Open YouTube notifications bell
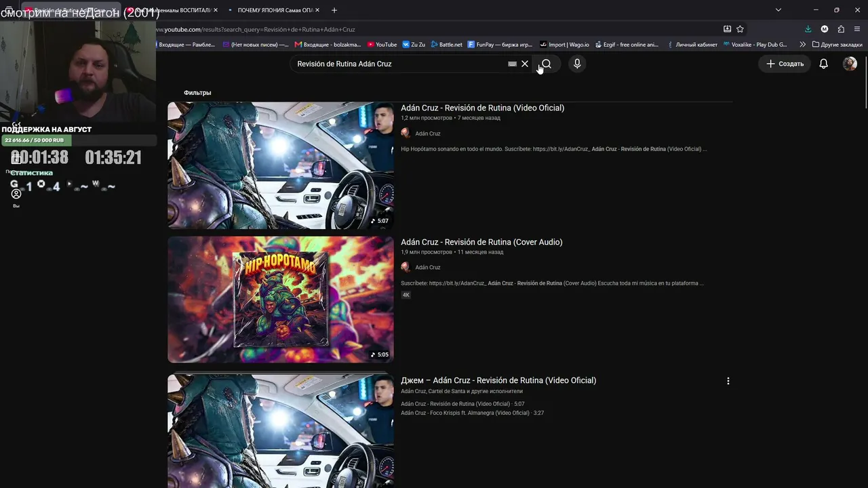The height and width of the screenshot is (488, 868). 823,64
